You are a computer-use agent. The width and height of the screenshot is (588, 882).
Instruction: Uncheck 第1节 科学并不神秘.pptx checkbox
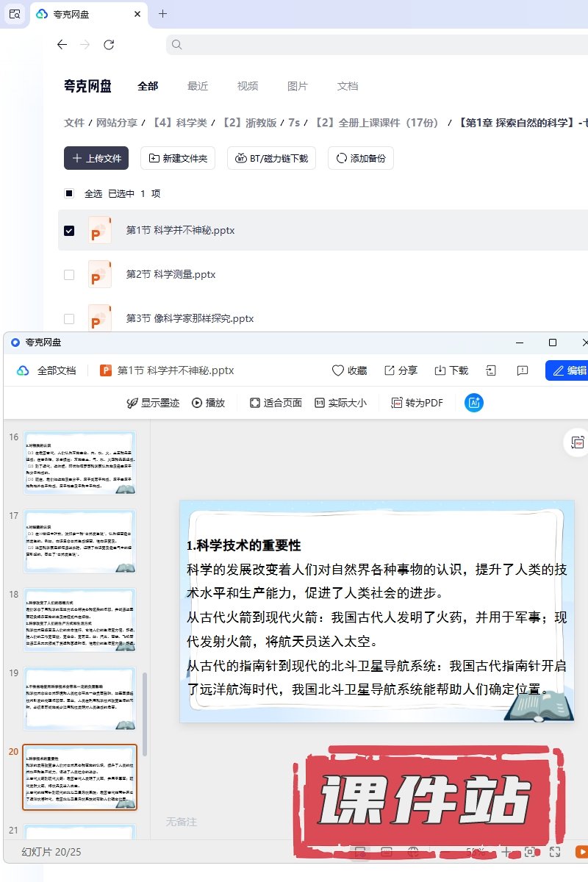click(69, 230)
